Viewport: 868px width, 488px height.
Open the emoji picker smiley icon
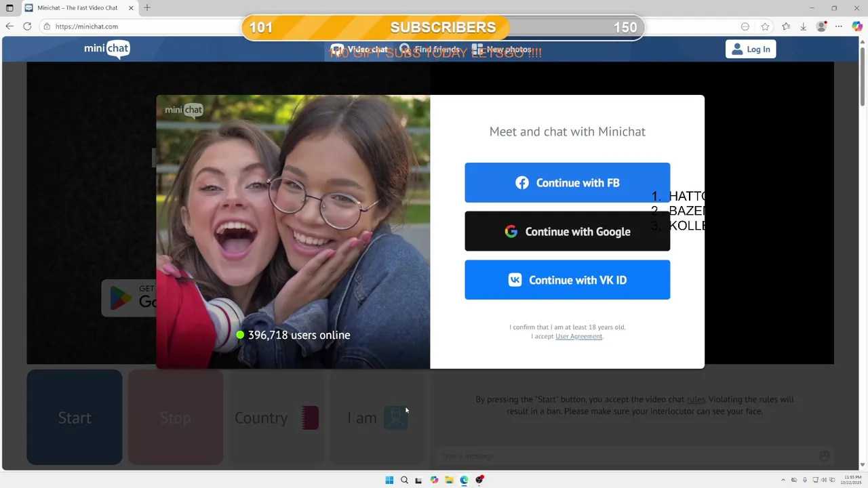coord(825,456)
